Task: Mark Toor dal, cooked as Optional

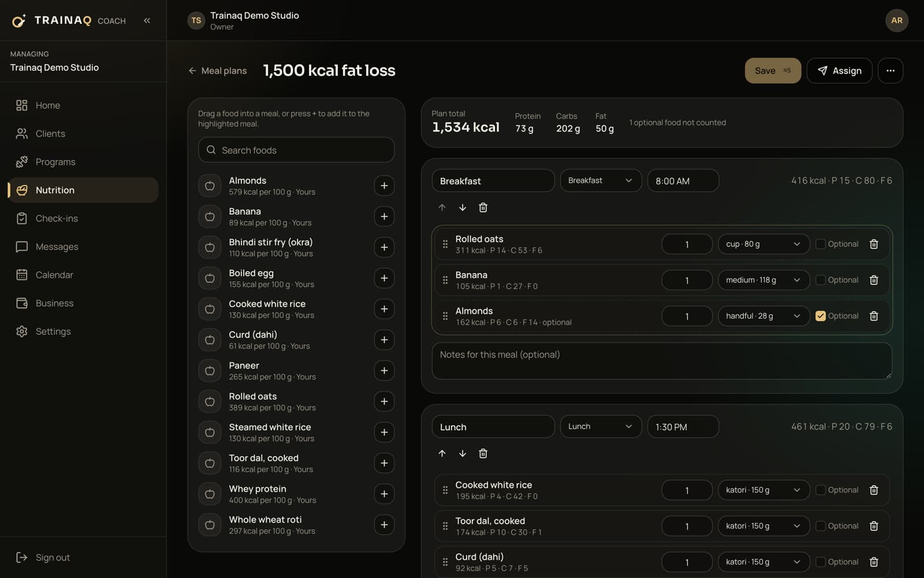Action: (x=820, y=526)
